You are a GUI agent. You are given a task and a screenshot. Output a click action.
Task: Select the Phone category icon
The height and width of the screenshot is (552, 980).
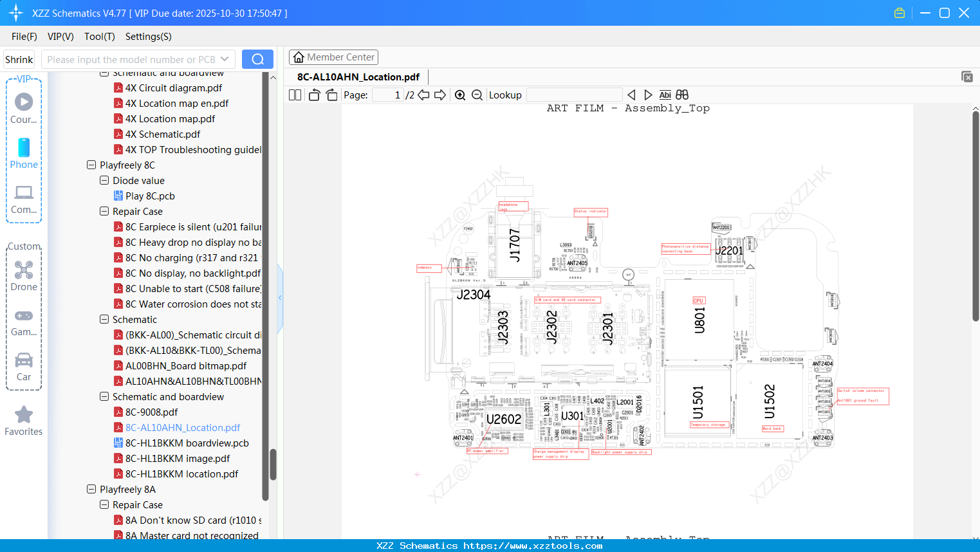click(24, 153)
